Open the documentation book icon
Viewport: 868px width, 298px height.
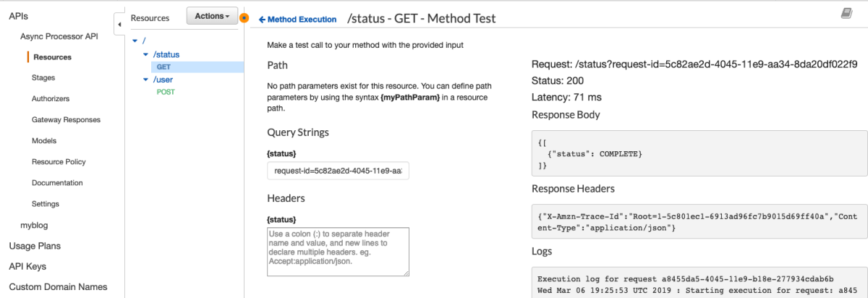coord(847,14)
